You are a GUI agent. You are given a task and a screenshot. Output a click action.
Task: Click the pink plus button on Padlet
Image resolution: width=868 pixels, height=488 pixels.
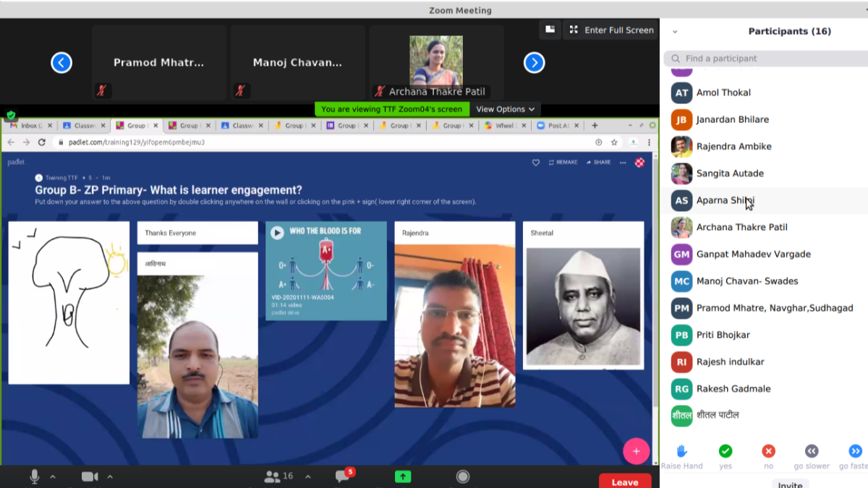(636, 451)
